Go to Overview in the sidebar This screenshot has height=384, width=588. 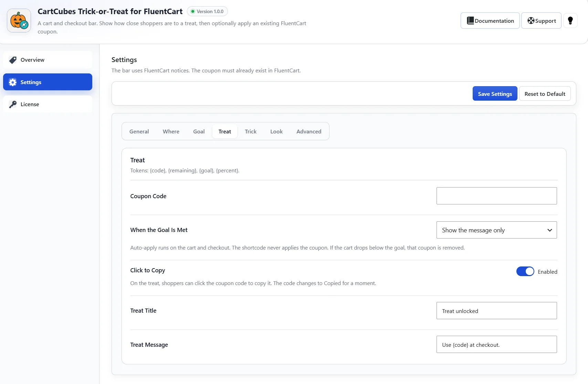(x=48, y=60)
